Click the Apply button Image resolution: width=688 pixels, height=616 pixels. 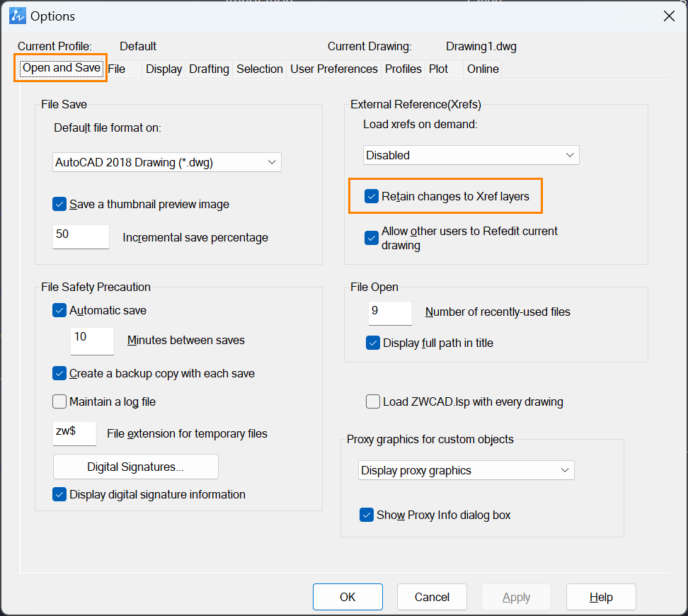tap(516, 597)
